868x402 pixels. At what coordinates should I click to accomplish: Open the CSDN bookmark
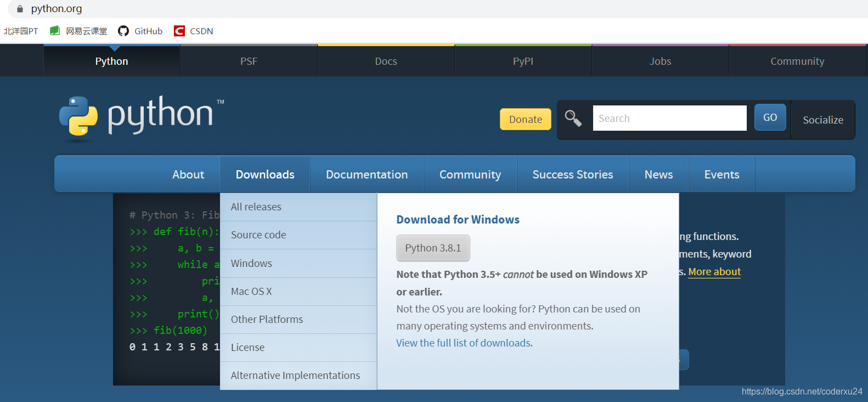point(194,31)
